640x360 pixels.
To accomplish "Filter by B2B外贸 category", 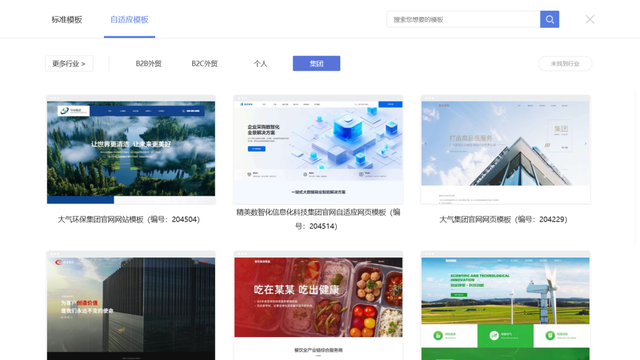I will 149,63.
